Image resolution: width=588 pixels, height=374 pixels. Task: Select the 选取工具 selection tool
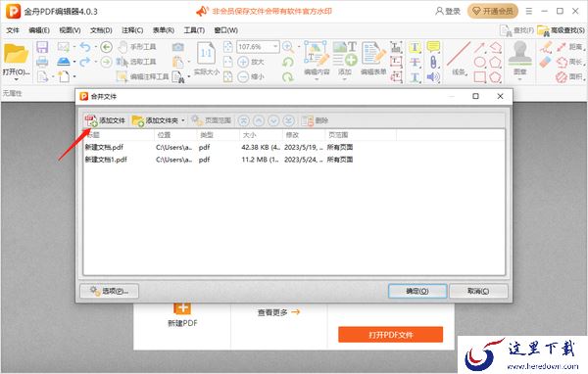coord(136,62)
